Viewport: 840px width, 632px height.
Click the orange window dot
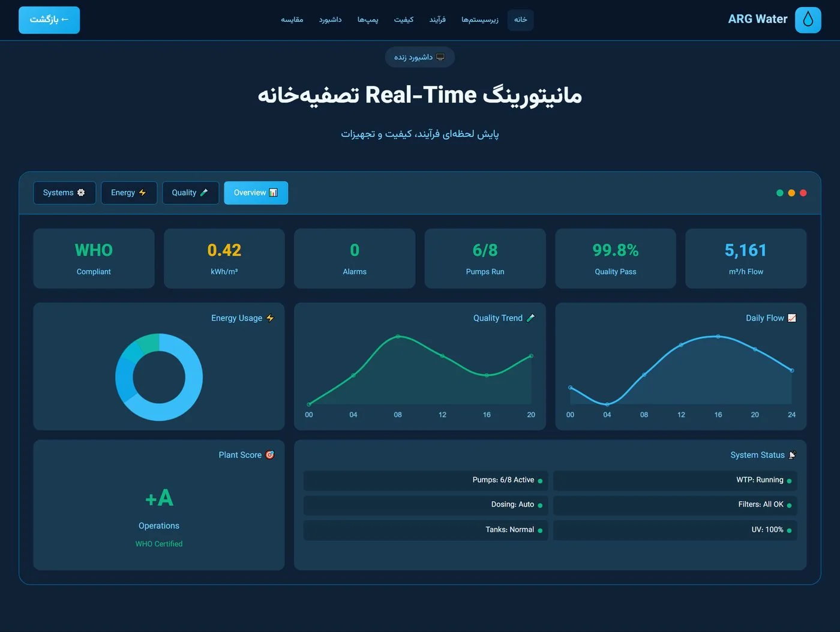tap(791, 193)
